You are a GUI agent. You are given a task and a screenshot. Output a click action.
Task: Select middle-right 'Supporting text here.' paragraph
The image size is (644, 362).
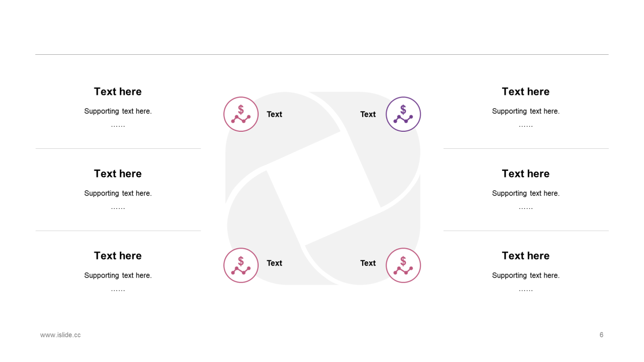tap(526, 193)
